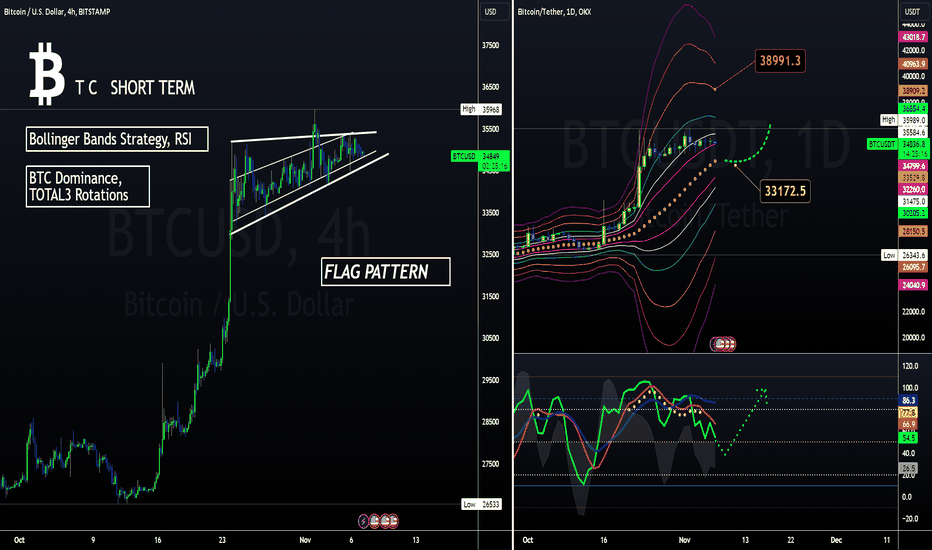The image size is (932, 550).
Task: Click the 54.5 green RSI value tag
Action: click(909, 438)
